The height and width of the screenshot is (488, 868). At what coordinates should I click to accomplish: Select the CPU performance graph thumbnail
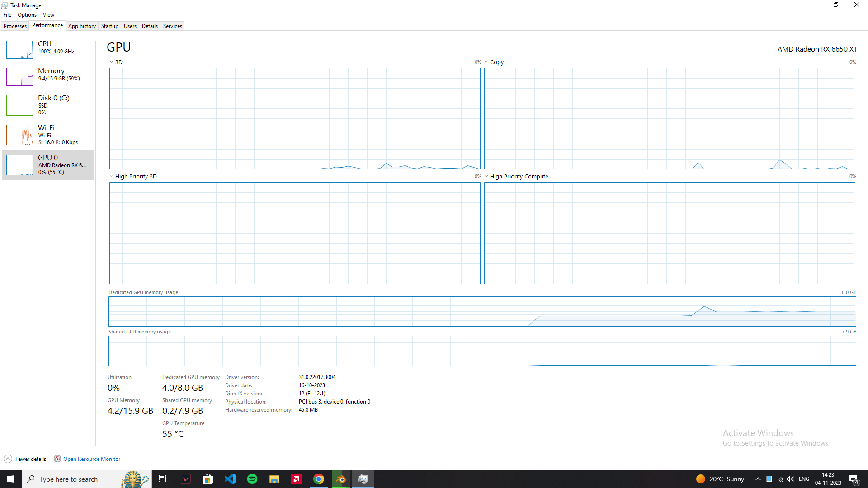(x=20, y=50)
